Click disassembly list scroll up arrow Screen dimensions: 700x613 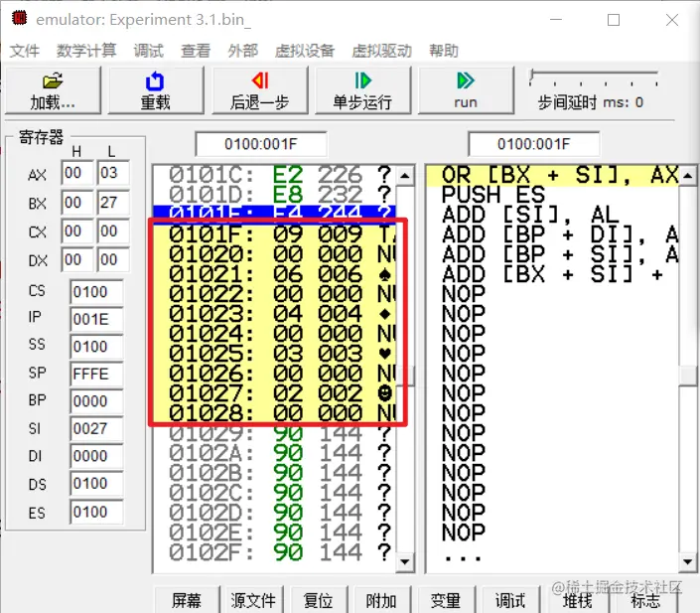[x=688, y=176]
